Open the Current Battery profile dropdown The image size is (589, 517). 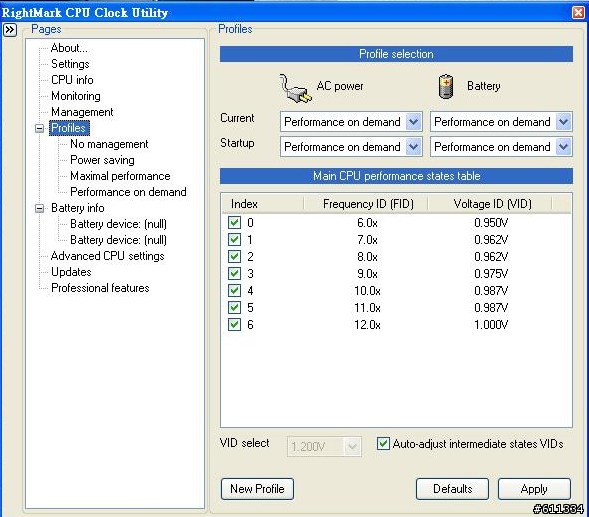[x=563, y=122]
